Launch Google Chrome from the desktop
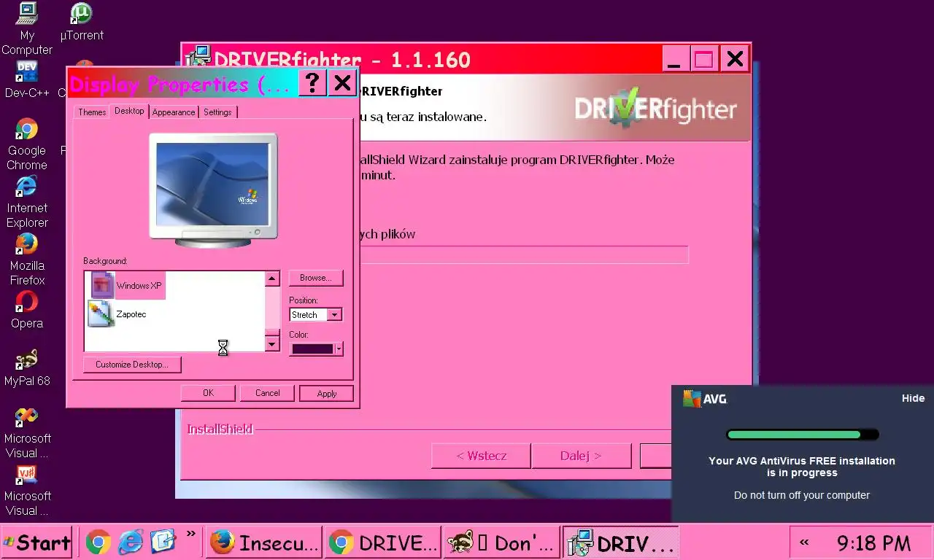The width and height of the screenshot is (934, 560). 27,144
